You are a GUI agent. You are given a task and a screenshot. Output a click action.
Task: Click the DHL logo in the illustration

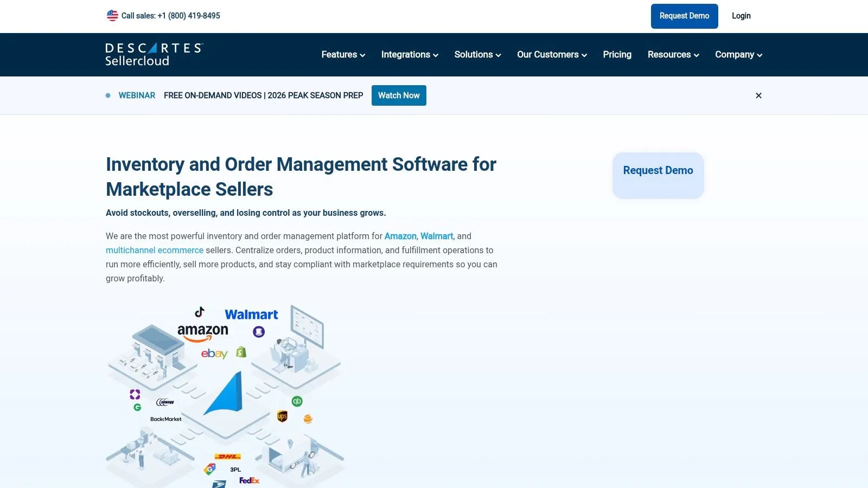point(228,457)
